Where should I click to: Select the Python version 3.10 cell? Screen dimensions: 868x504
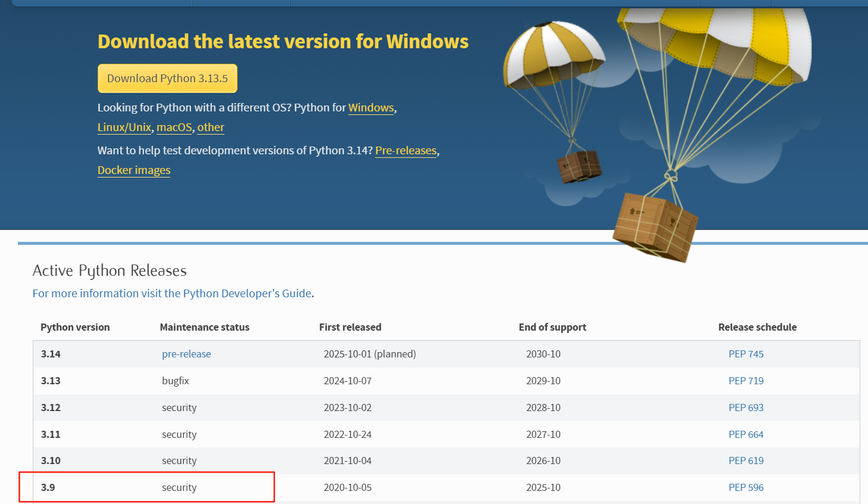coord(51,461)
